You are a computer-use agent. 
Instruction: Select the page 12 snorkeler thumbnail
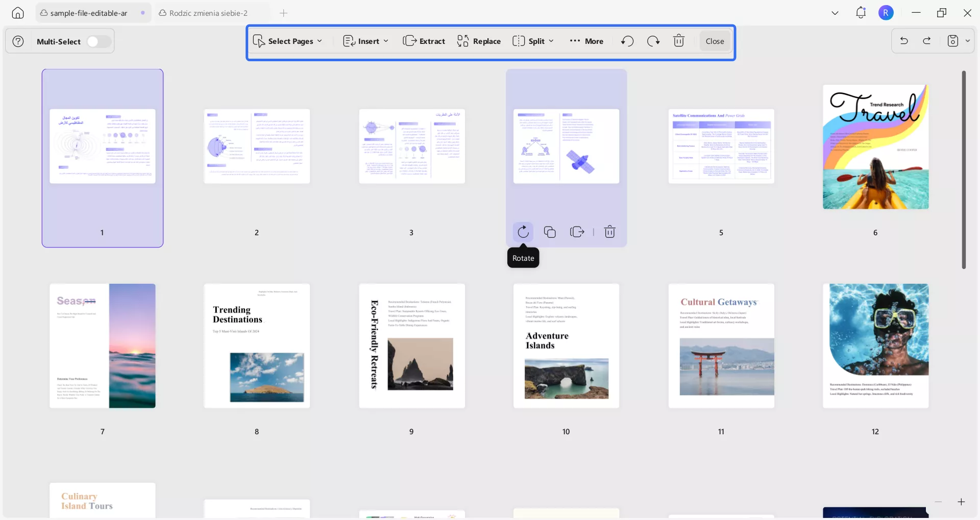pos(876,346)
